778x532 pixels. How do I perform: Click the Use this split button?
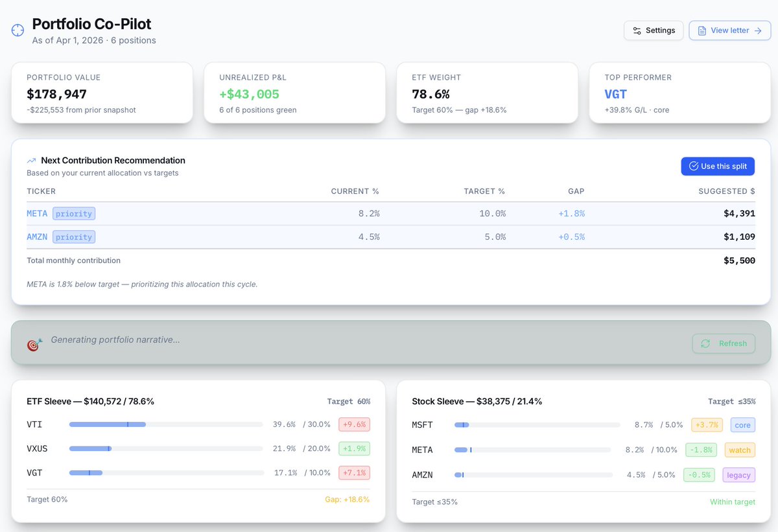click(718, 166)
